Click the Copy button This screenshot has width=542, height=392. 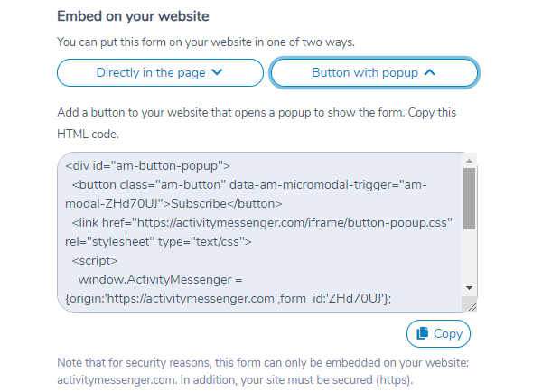(x=438, y=333)
